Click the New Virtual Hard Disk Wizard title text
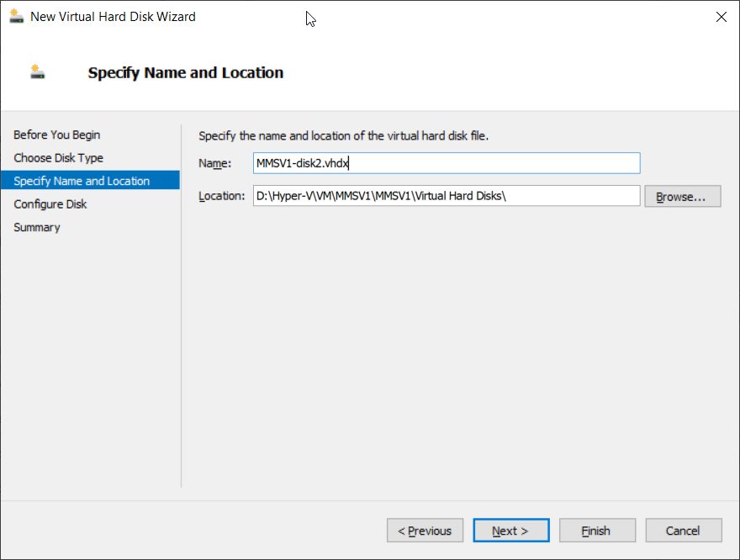 click(113, 17)
